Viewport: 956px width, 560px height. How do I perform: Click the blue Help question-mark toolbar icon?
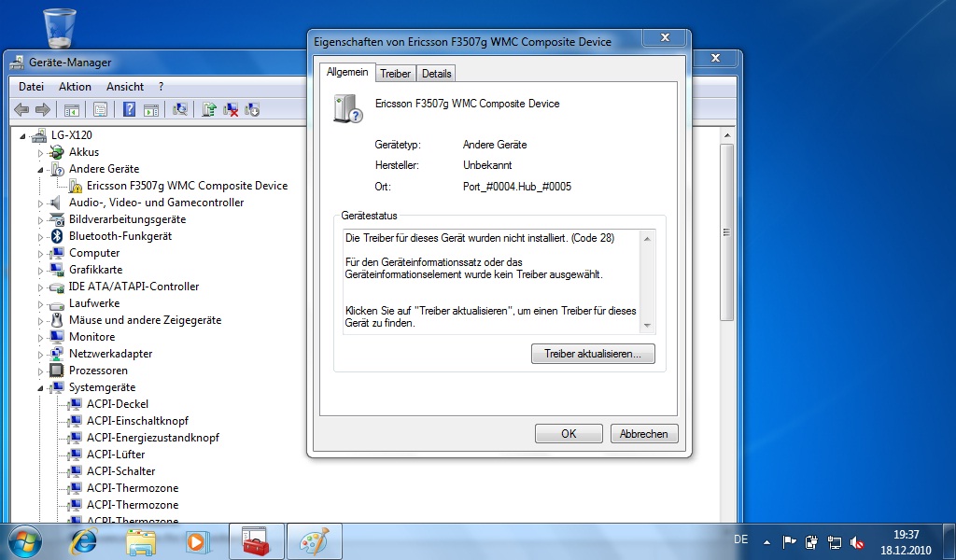[129, 110]
